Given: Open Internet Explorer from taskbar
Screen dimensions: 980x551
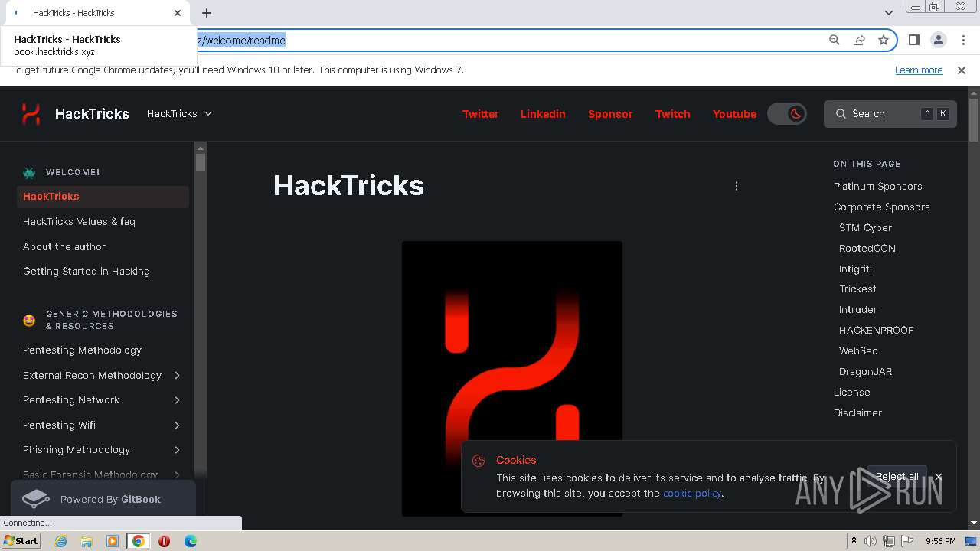Looking at the screenshot, I should click(x=60, y=541).
